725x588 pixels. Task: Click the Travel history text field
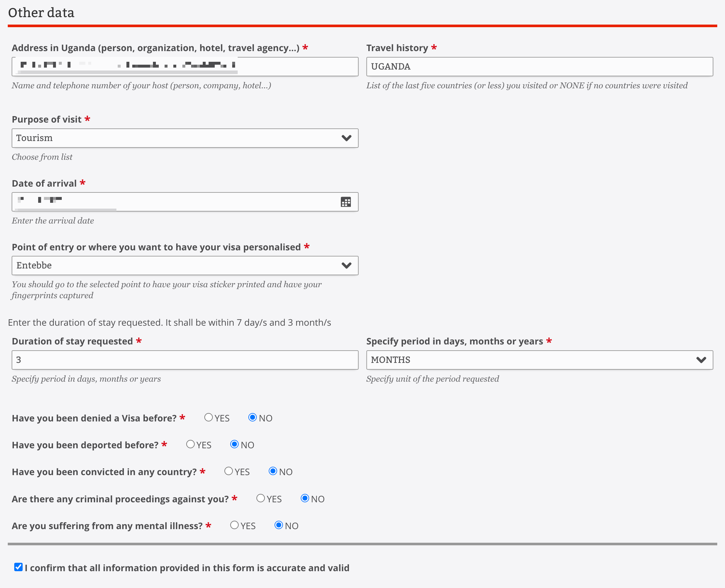pos(539,67)
